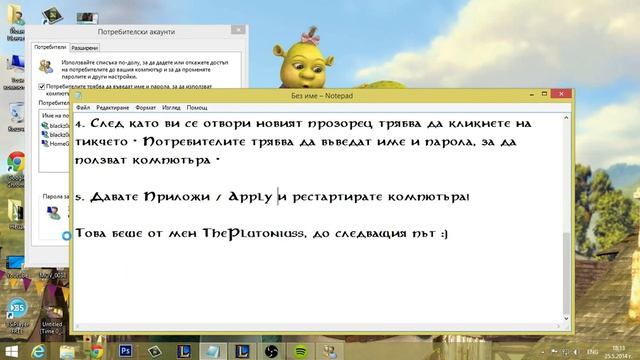Close the Notepad window

click(x=561, y=94)
